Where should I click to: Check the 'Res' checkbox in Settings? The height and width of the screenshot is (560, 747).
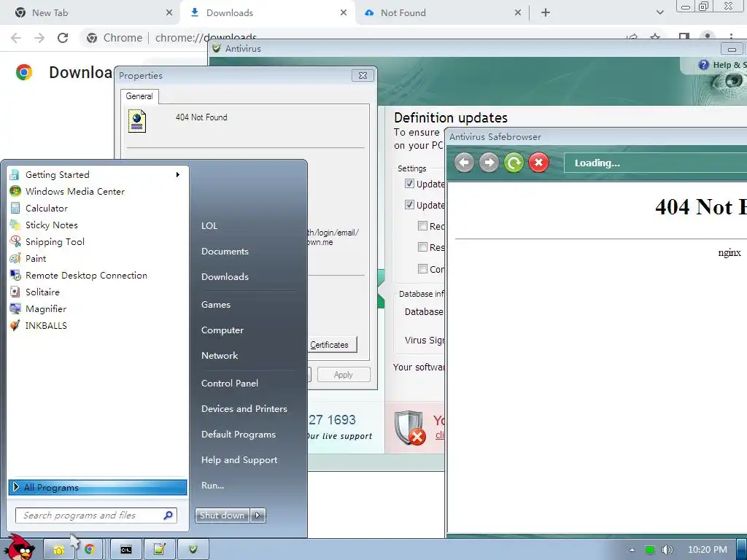[x=422, y=246]
